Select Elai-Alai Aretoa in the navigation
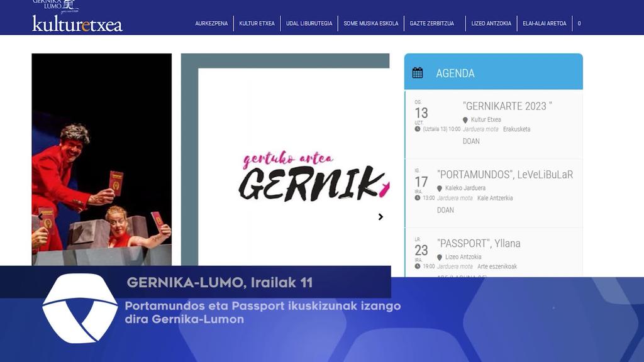 point(544,23)
